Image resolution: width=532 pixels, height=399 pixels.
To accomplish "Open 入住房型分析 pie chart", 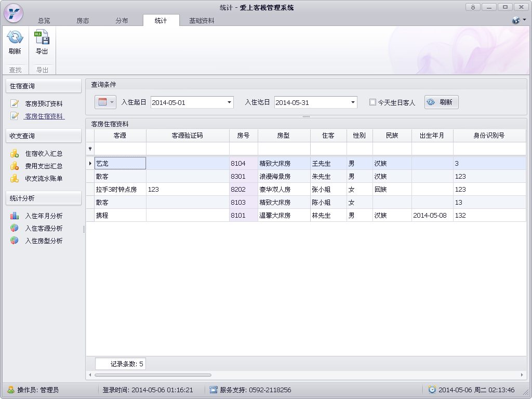I will click(x=44, y=241).
